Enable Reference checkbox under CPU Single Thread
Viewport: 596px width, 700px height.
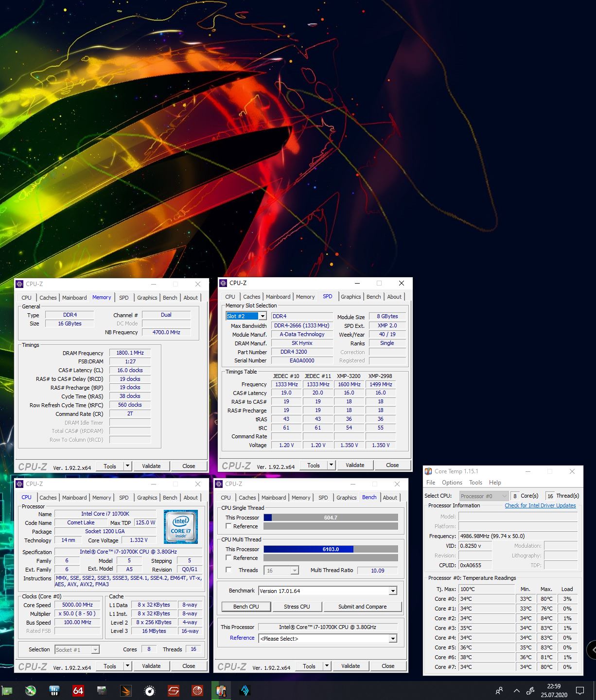(228, 526)
